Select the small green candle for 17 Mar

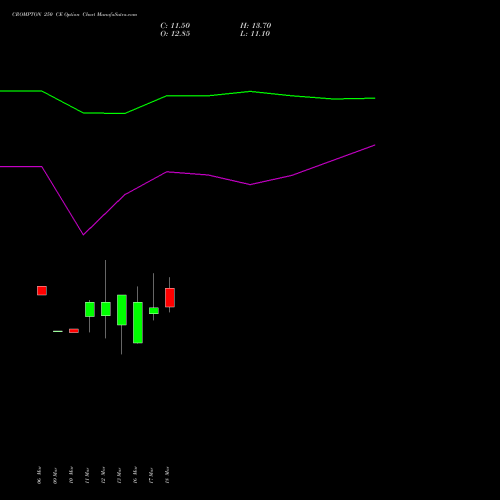coord(154,311)
